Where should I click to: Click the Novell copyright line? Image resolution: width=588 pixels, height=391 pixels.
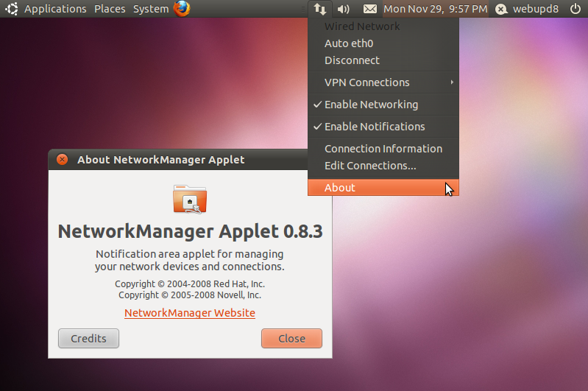[x=190, y=295]
